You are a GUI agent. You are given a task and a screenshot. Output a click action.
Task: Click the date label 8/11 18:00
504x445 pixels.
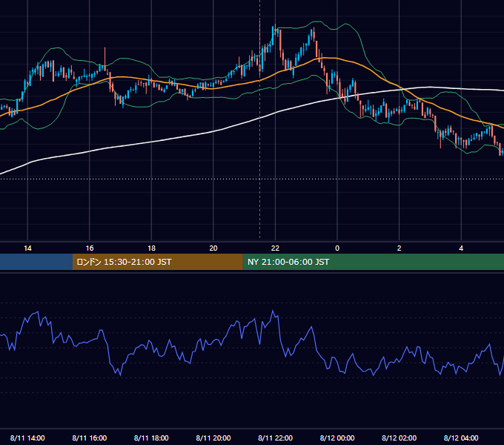(x=151, y=438)
